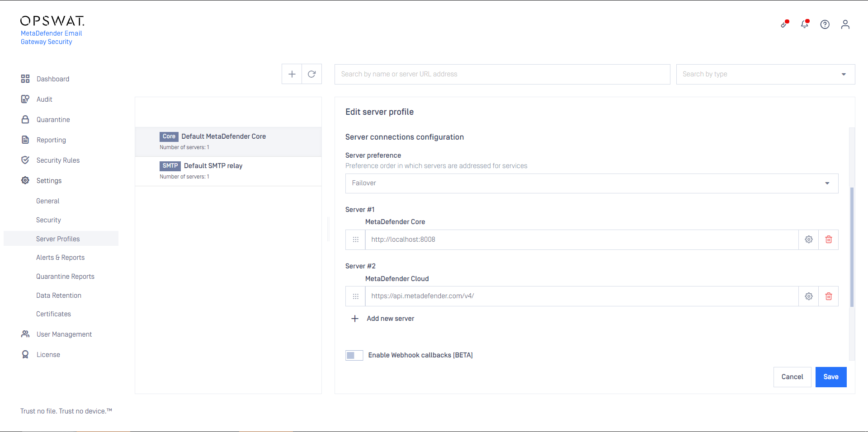Go to Quarantine section
The image size is (868, 432).
point(53,119)
